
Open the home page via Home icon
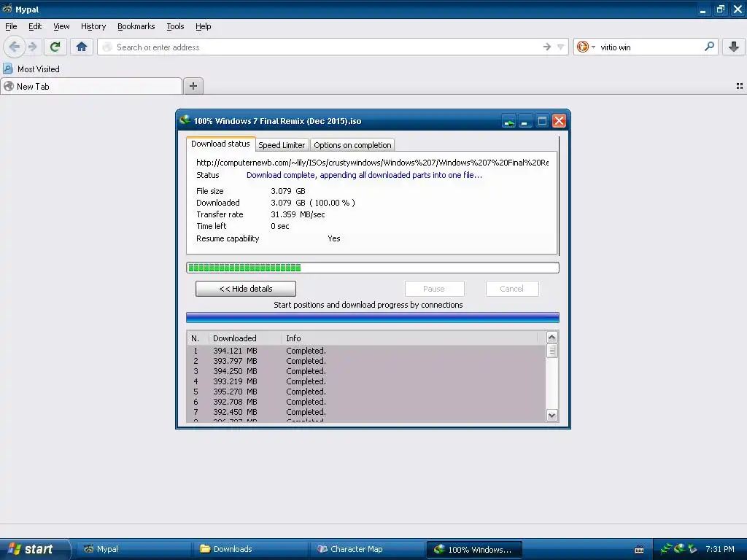coord(82,47)
